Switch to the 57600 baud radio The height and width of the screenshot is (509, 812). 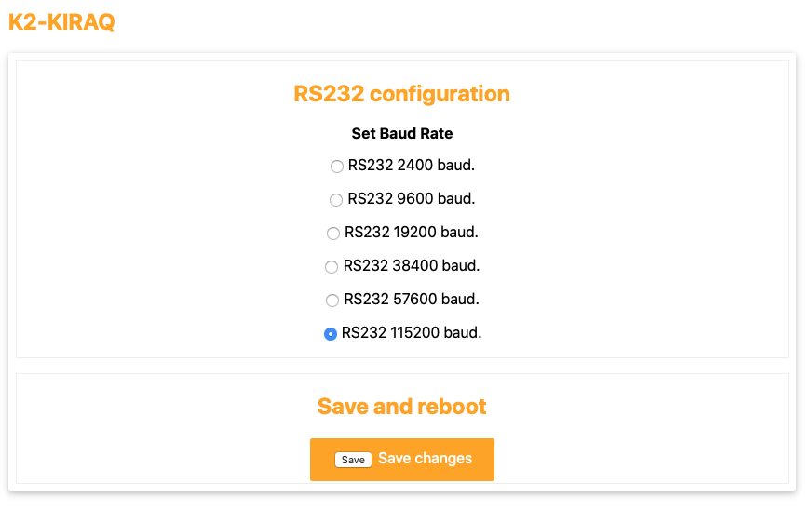tap(332, 301)
